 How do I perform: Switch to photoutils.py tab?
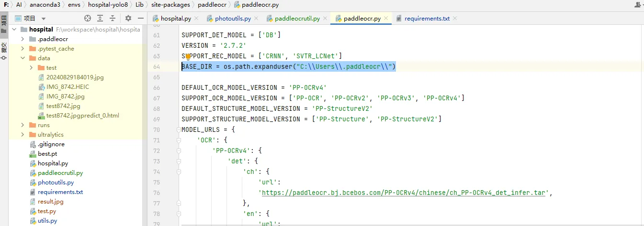(233, 19)
